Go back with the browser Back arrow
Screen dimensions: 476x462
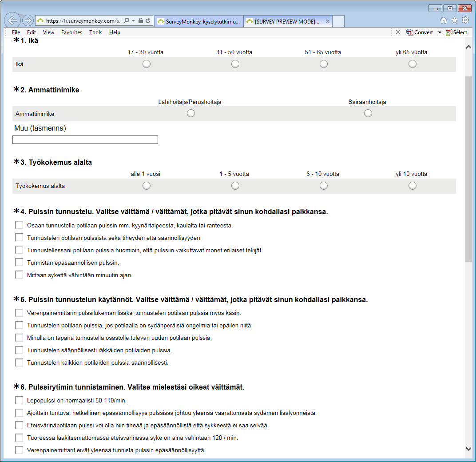pyautogui.click(x=12, y=20)
